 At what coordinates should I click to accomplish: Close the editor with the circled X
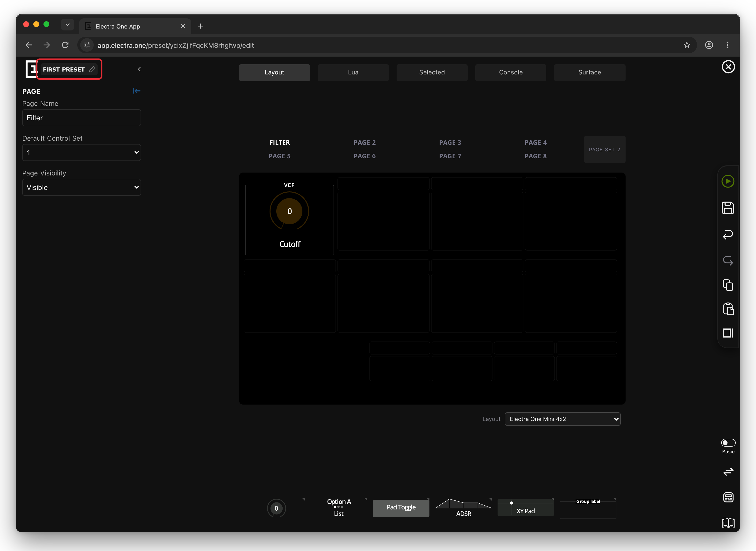(728, 67)
